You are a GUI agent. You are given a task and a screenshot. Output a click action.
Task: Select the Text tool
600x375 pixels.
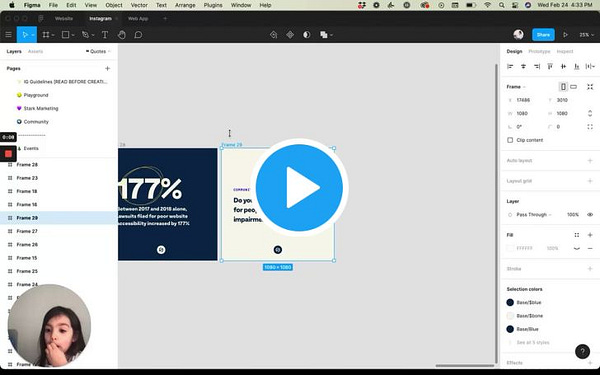[104, 35]
